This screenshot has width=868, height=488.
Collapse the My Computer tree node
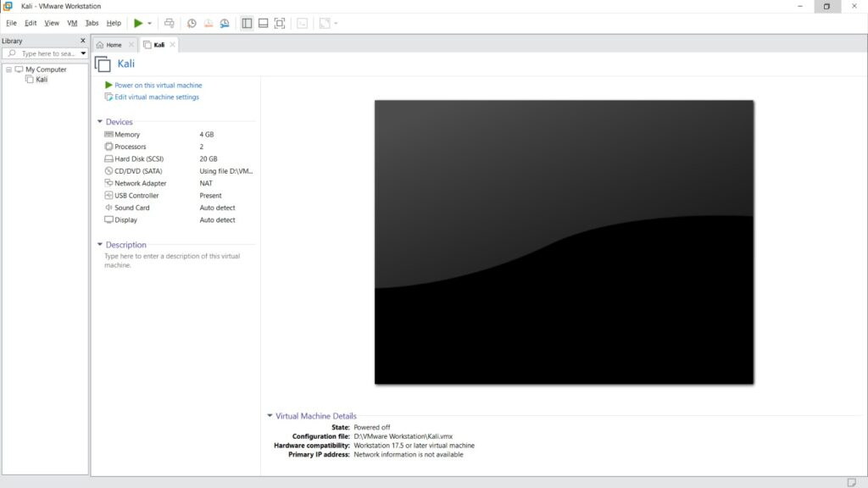click(x=8, y=69)
